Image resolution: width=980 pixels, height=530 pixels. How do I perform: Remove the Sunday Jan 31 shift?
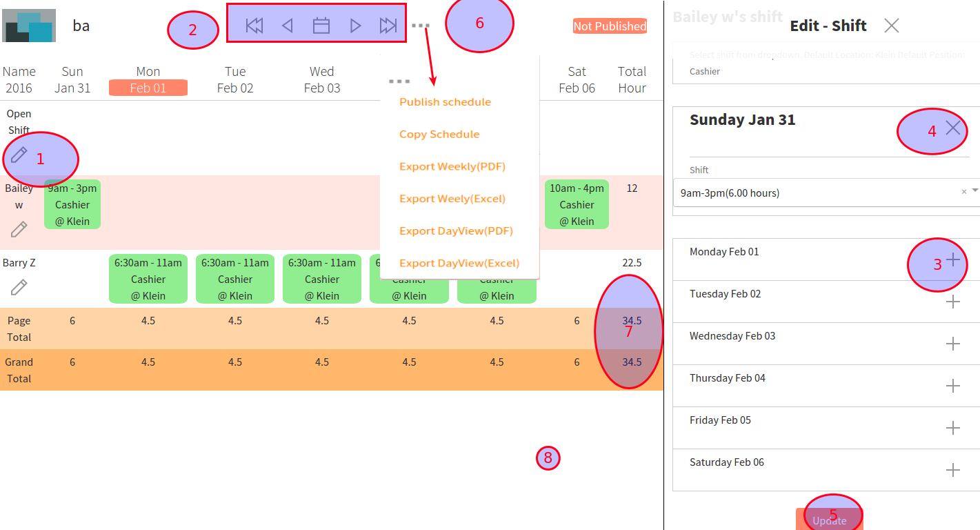(952, 128)
